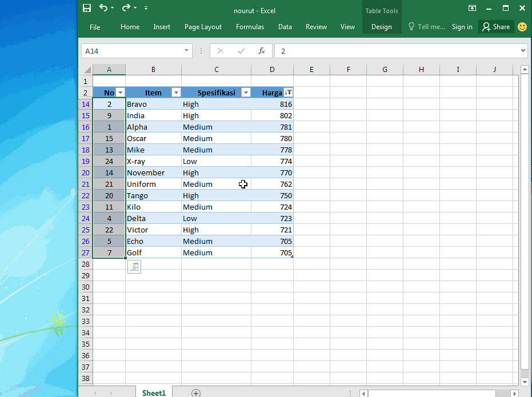Image resolution: width=532 pixels, height=397 pixels.
Task: Add a new worksheet with the plus button
Action: point(196,393)
